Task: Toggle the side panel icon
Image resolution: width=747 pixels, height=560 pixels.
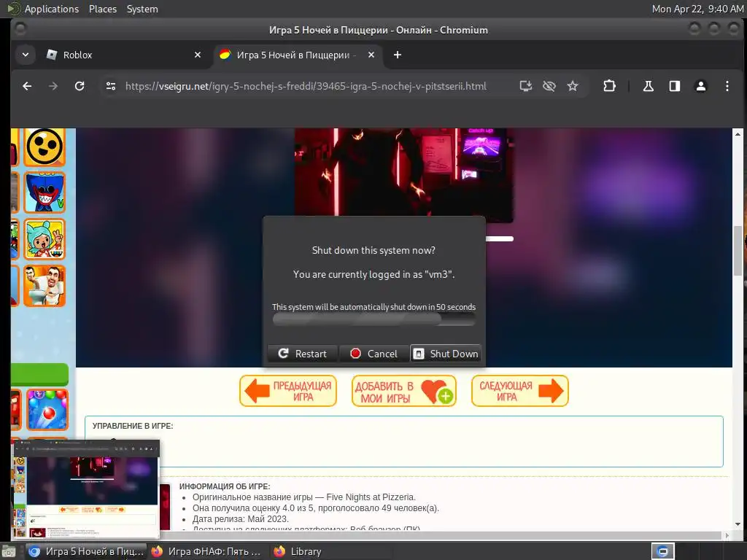Action: coord(675,86)
